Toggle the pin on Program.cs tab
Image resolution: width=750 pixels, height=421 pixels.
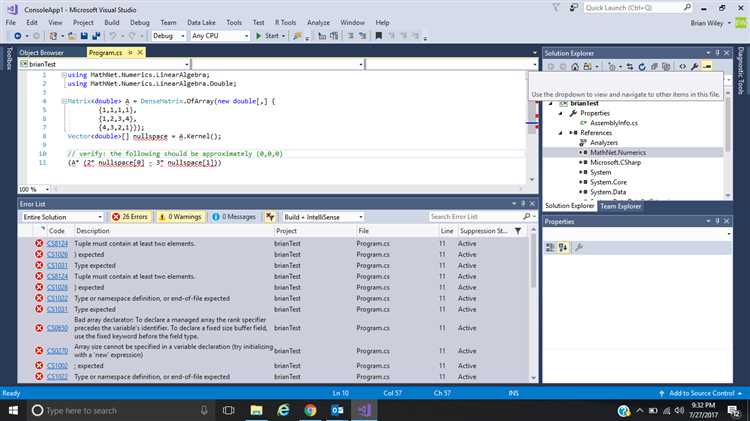(x=130, y=53)
